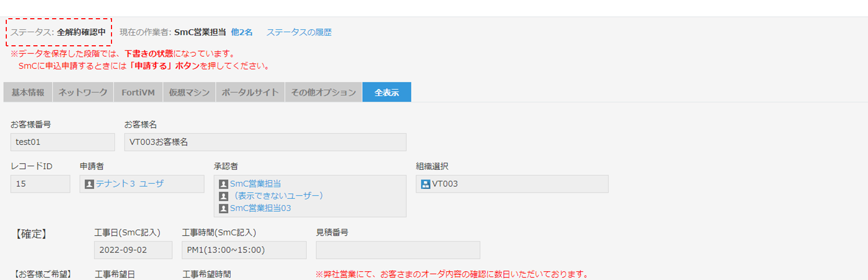
Task: Click the 申請者 label
Action: click(92, 167)
